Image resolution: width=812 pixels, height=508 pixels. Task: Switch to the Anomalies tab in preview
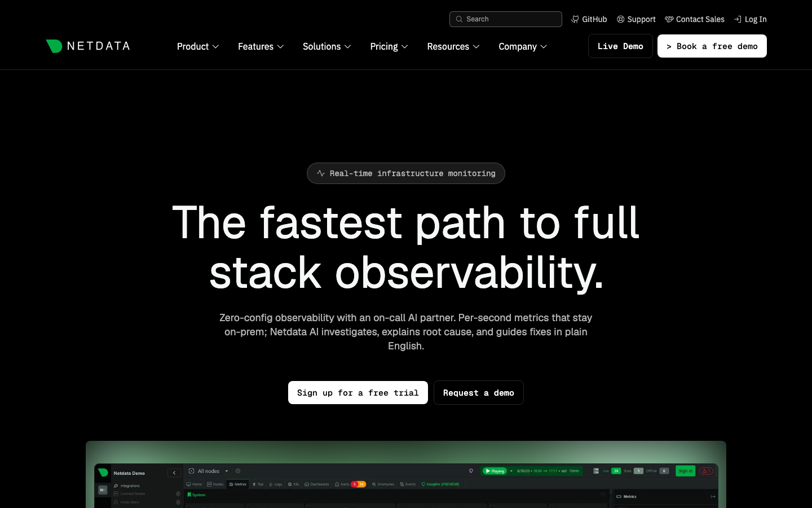click(x=383, y=484)
